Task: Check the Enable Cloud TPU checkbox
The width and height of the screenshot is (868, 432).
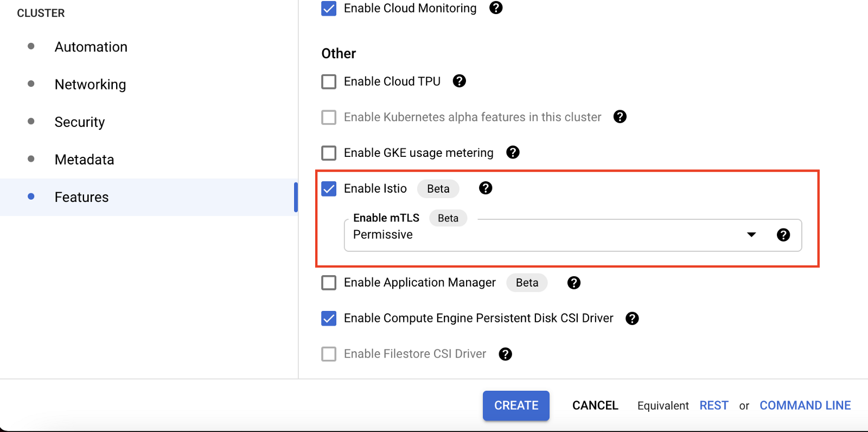Action: point(329,81)
